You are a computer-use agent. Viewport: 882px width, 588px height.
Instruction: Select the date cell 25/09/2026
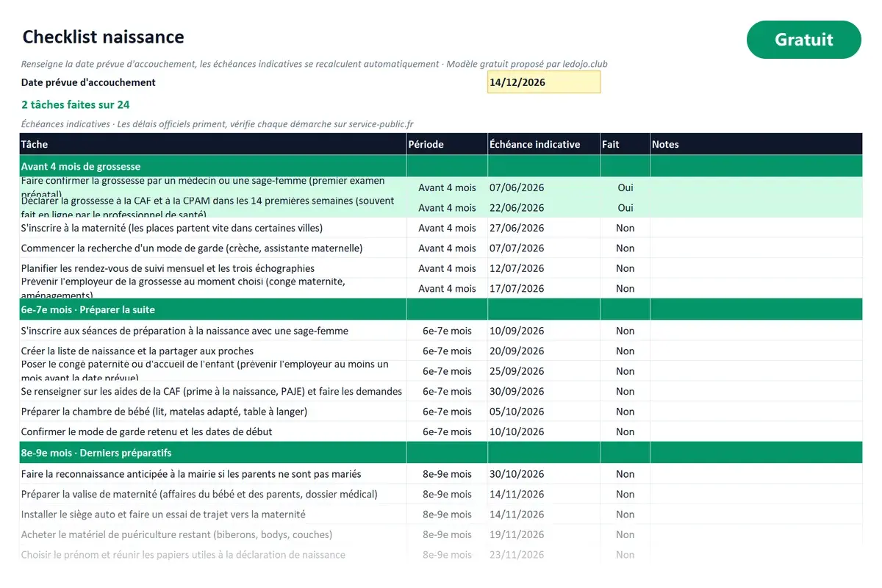[544, 371]
